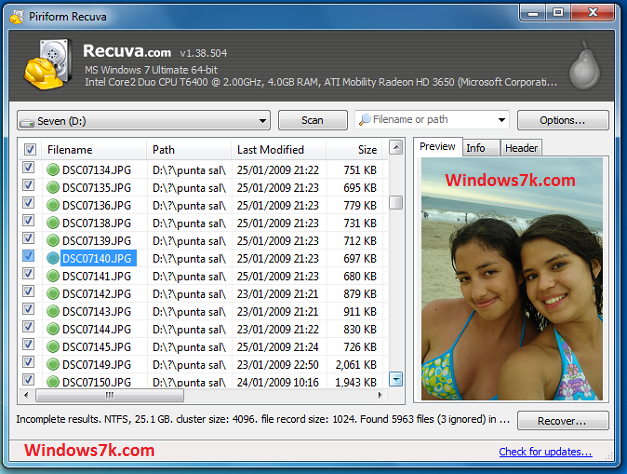Click the beach photo preview image

click(x=512, y=279)
